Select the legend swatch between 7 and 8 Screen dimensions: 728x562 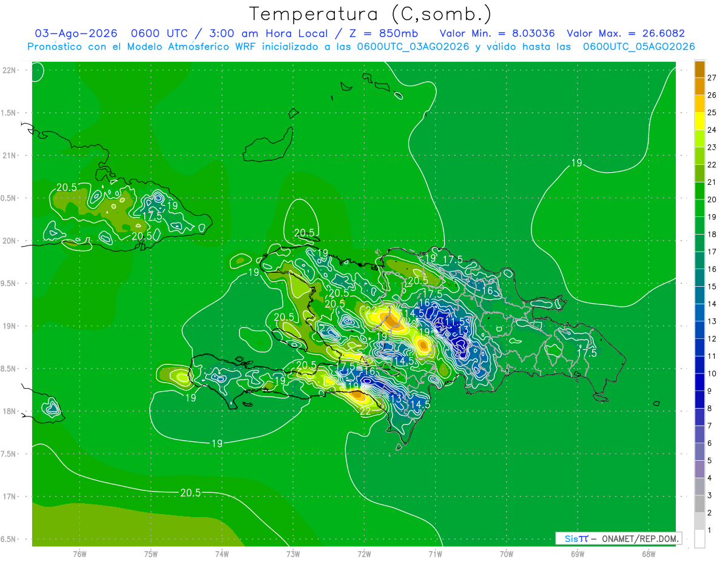(x=699, y=416)
